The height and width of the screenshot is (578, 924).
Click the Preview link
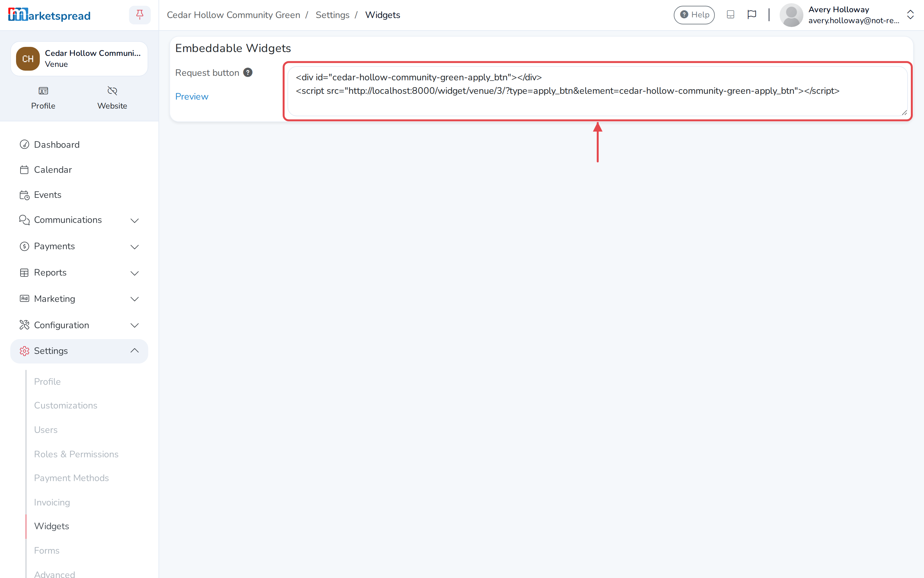pos(192,96)
